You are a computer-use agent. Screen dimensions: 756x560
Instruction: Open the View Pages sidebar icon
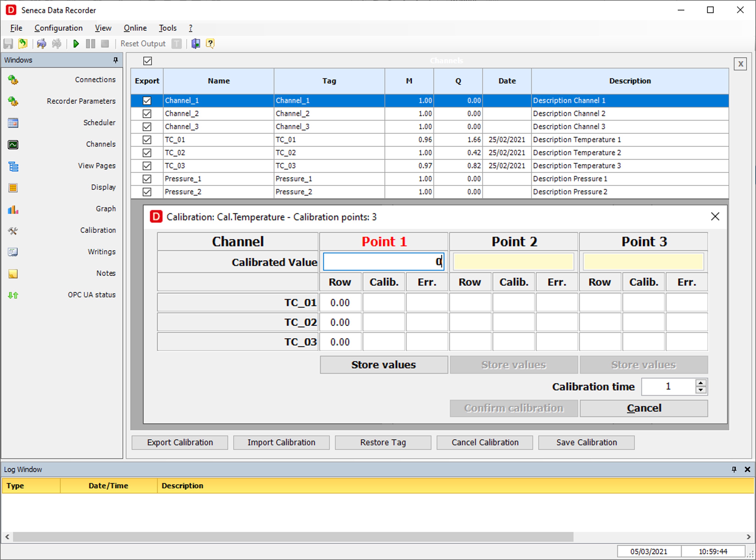13,166
